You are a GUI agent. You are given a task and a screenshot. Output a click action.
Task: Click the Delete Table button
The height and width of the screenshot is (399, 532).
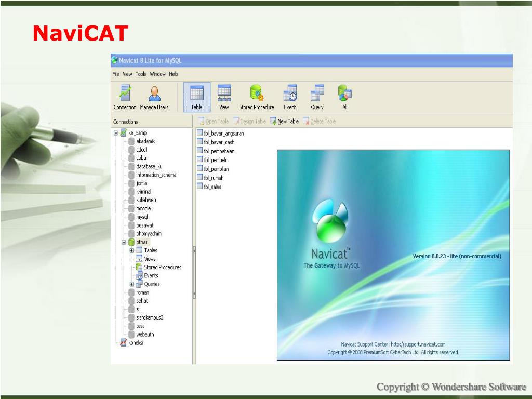tap(320, 121)
